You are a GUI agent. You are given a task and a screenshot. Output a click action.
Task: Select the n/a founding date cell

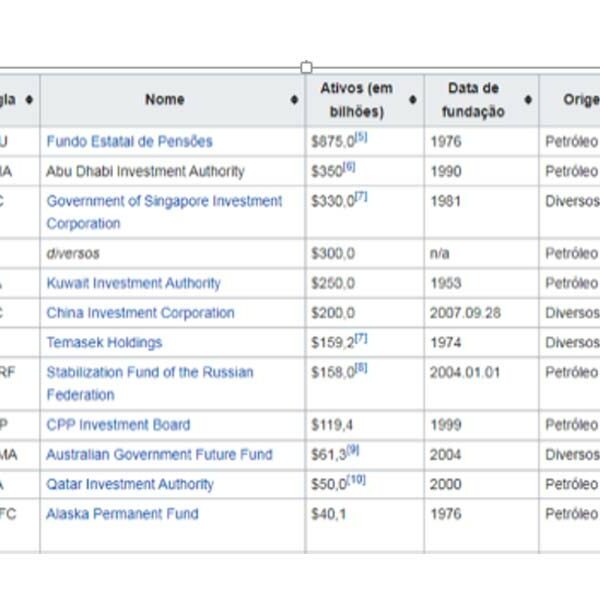(x=481, y=254)
